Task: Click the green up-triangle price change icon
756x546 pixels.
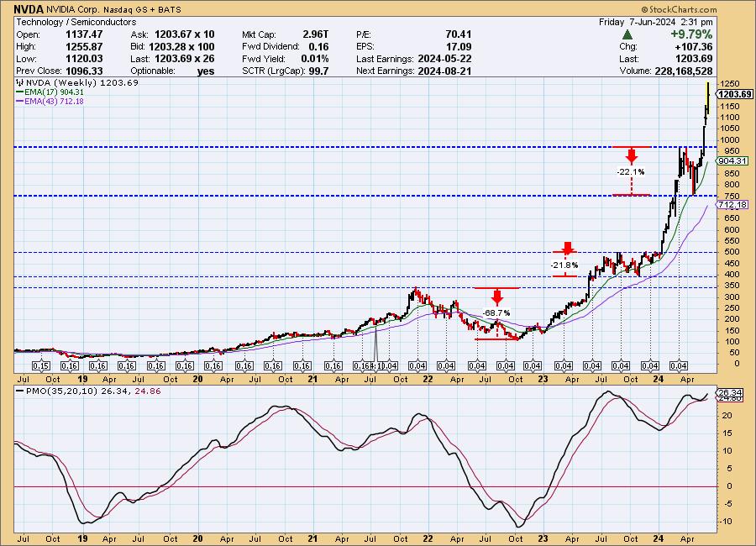Action: (x=627, y=34)
